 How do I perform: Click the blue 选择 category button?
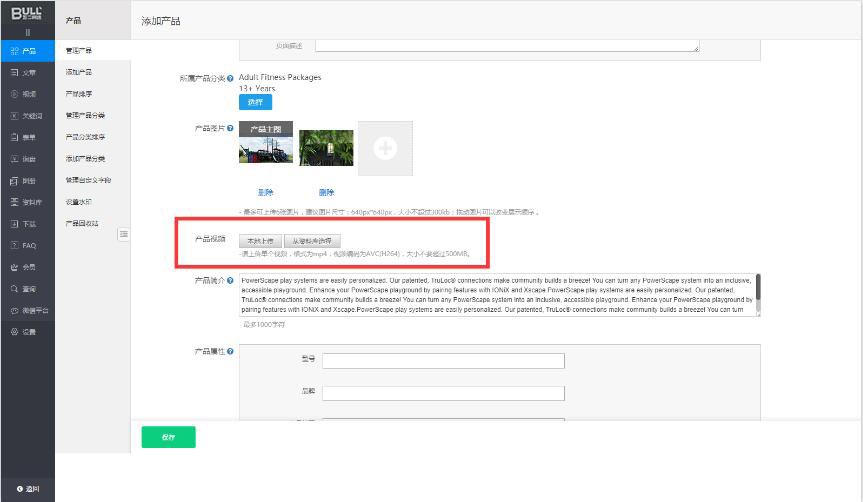point(254,102)
